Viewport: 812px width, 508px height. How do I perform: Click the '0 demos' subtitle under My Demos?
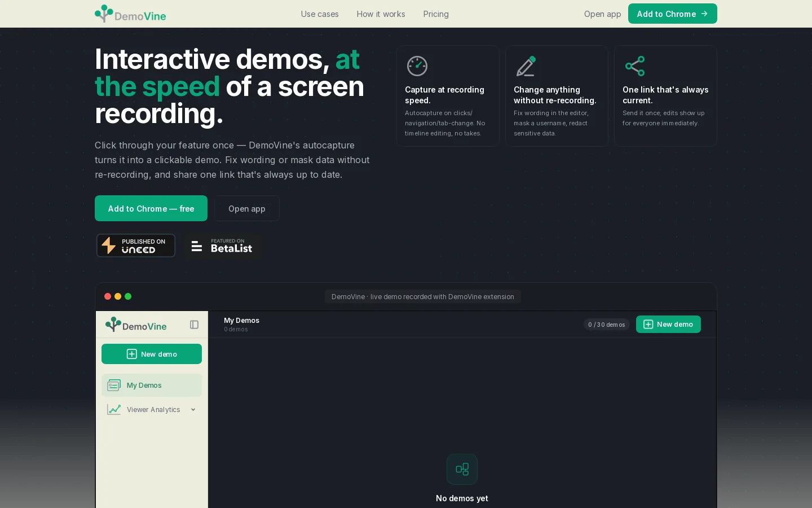tap(236, 329)
